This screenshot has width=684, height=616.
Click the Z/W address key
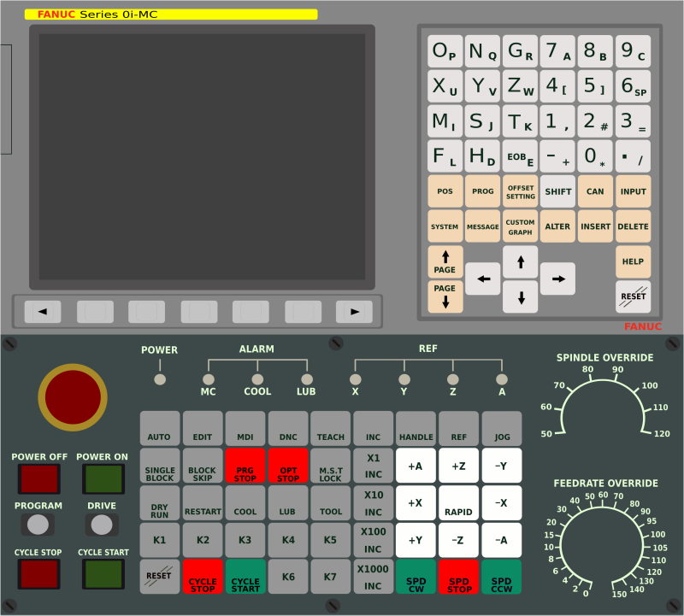coord(521,86)
